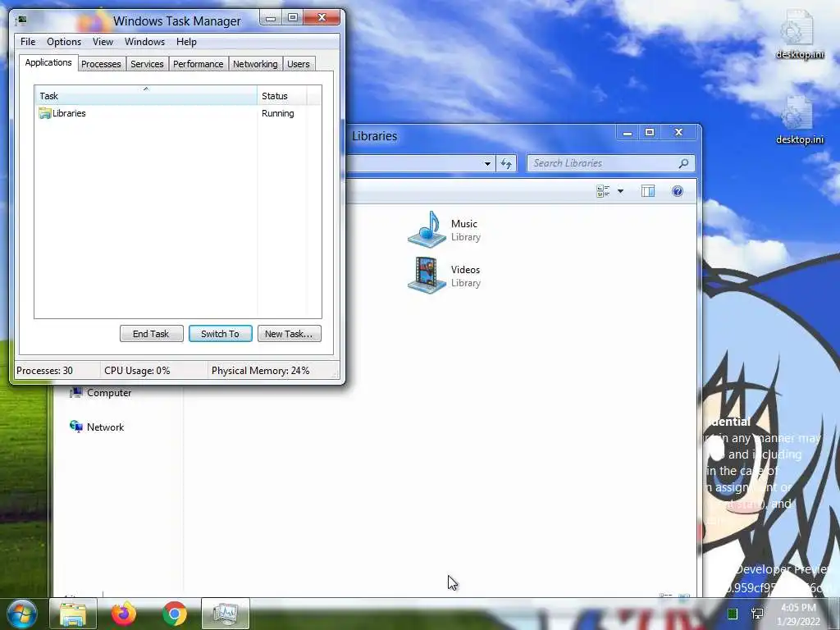Click the Physical Memory: 24% status entry
This screenshot has width=840, height=630.
tap(260, 371)
